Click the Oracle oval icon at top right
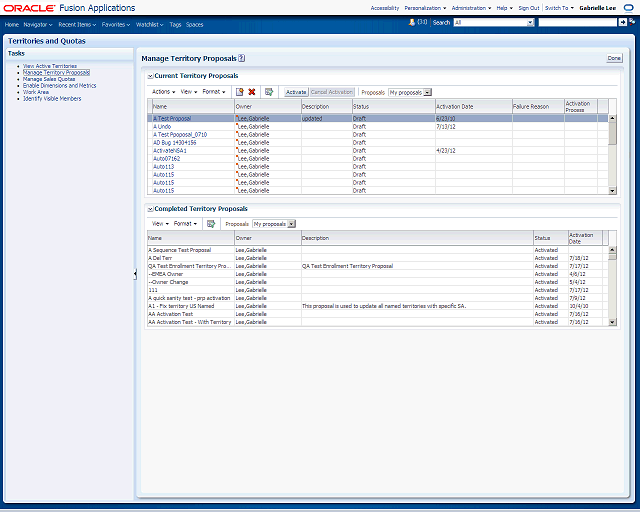 [629, 8]
